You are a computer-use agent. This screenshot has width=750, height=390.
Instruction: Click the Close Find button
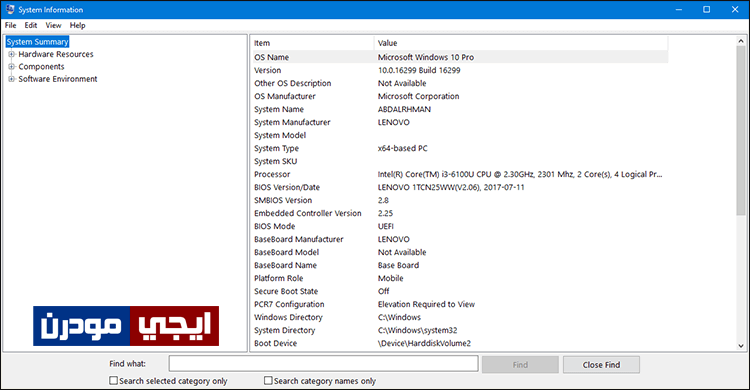click(x=601, y=365)
